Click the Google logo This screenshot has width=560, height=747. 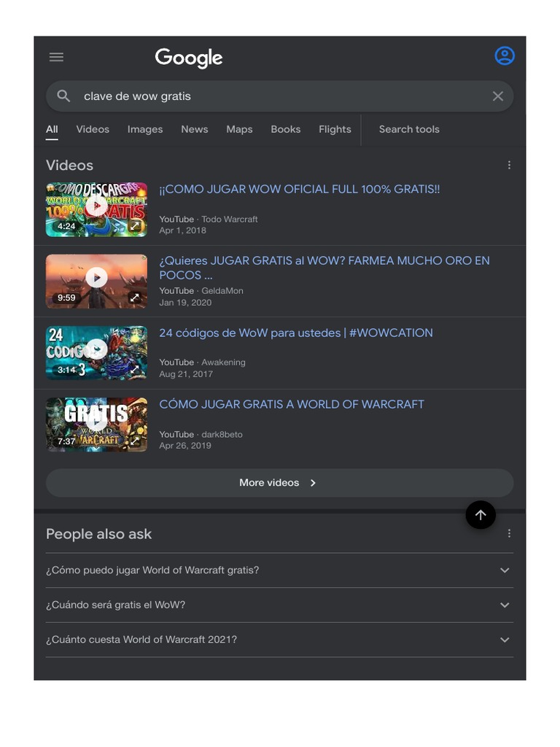(x=189, y=58)
